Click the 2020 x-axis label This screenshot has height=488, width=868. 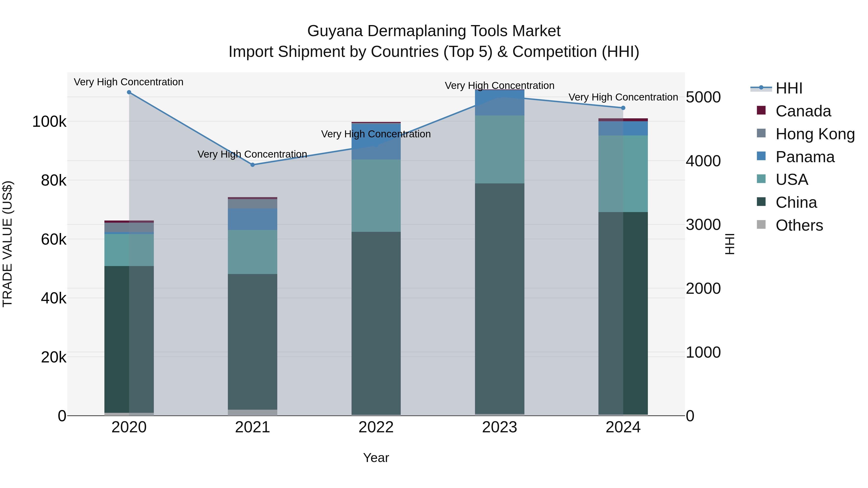[x=129, y=427]
